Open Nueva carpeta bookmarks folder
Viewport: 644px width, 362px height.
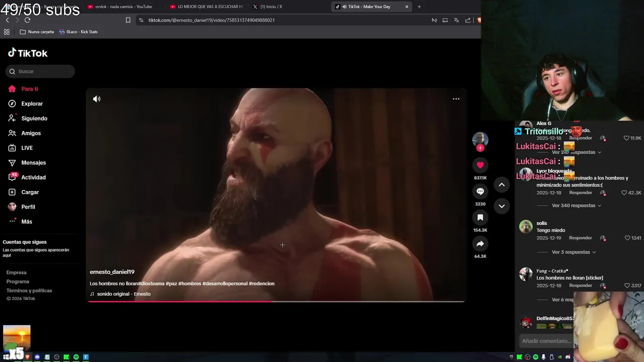[x=37, y=32]
